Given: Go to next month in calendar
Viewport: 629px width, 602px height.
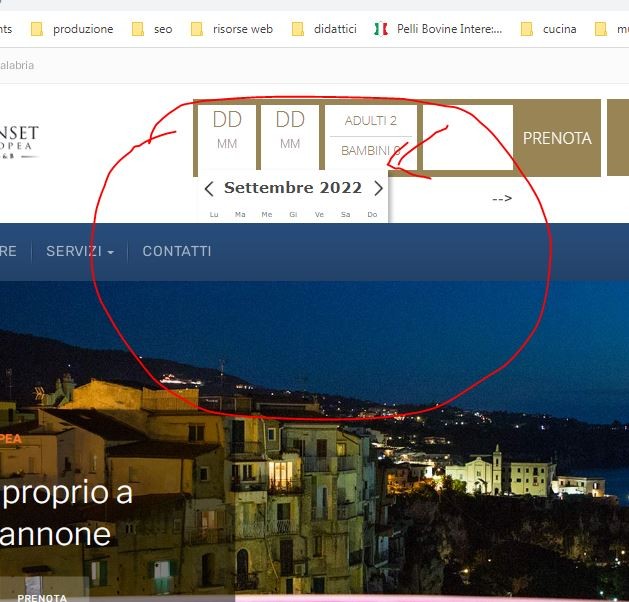Looking at the screenshot, I should pos(378,188).
